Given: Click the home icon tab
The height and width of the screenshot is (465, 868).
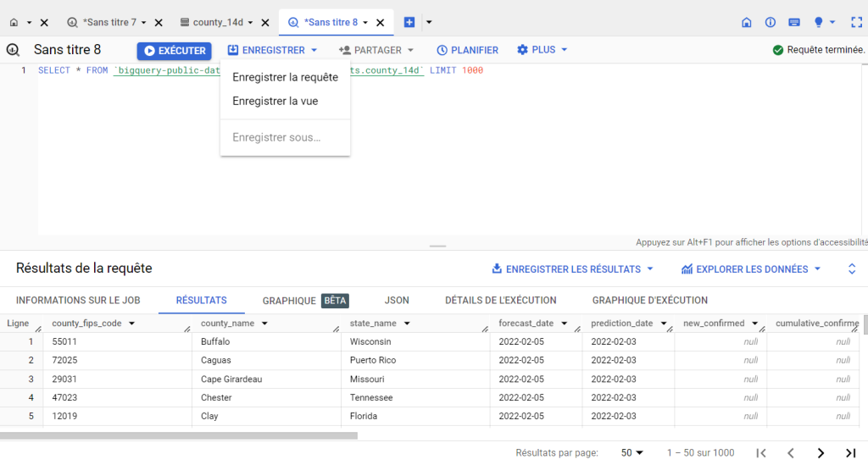Looking at the screenshot, I should click(x=14, y=22).
